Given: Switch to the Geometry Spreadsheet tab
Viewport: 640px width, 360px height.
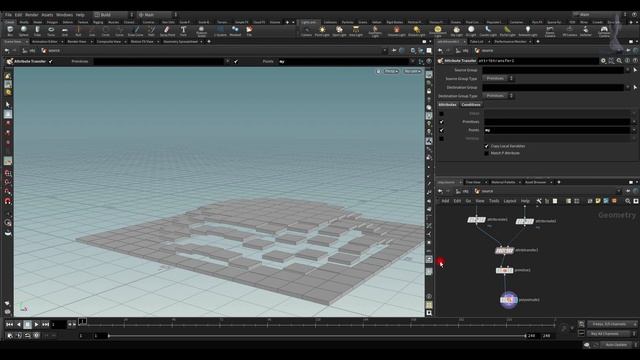Looking at the screenshot, I should [180, 41].
